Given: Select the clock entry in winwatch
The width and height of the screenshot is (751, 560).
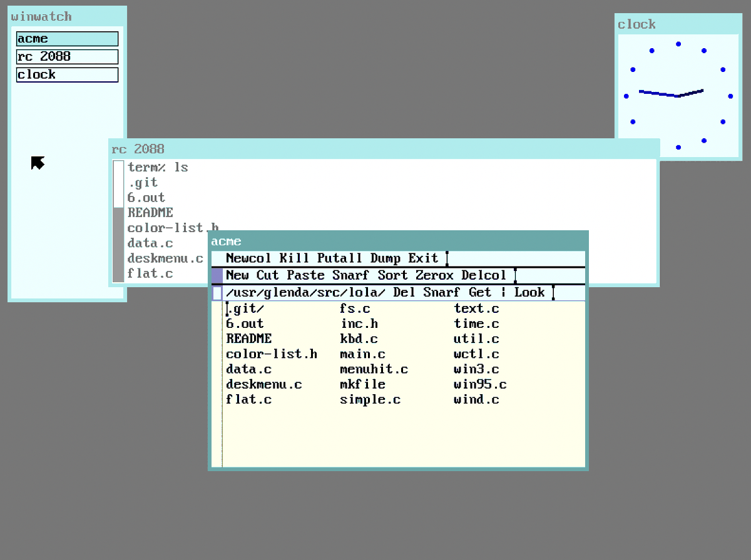Looking at the screenshot, I should (67, 74).
